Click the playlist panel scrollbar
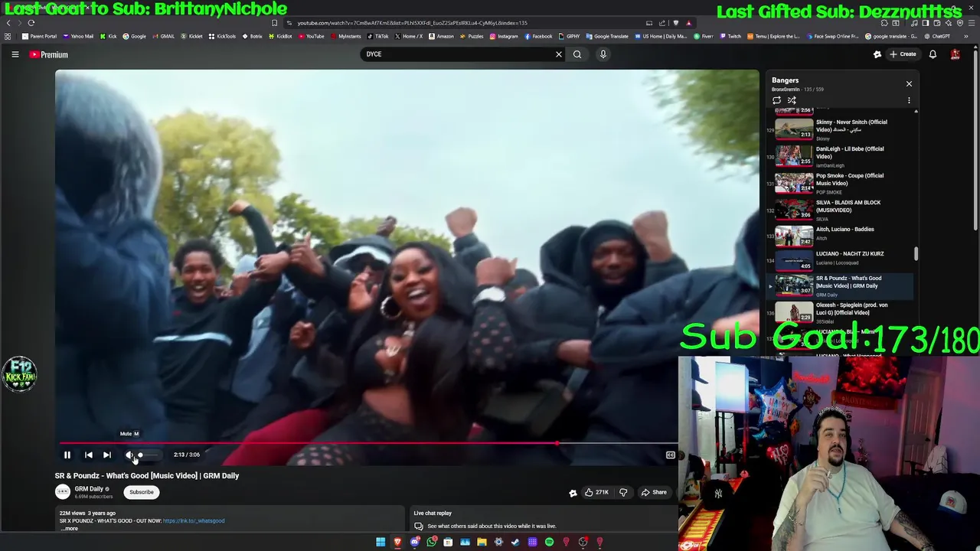Screen dimensions: 980x551 pyautogui.click(x=916, y=253)
